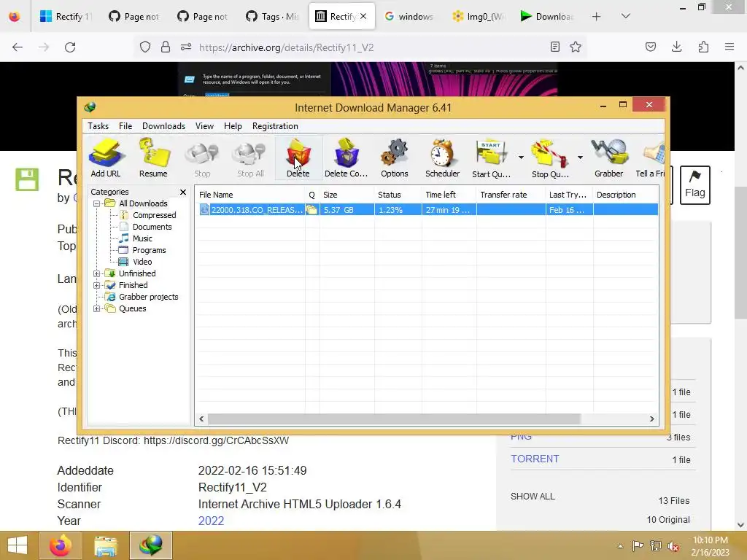
Task: Click the horizontal scrollbar right arrow
Action: 651,419
